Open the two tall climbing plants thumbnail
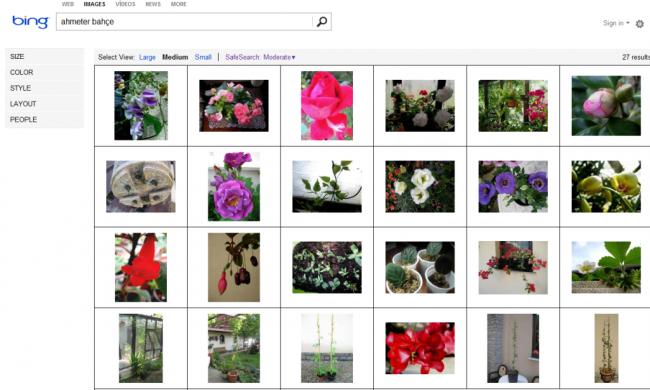 pos(327,348)
